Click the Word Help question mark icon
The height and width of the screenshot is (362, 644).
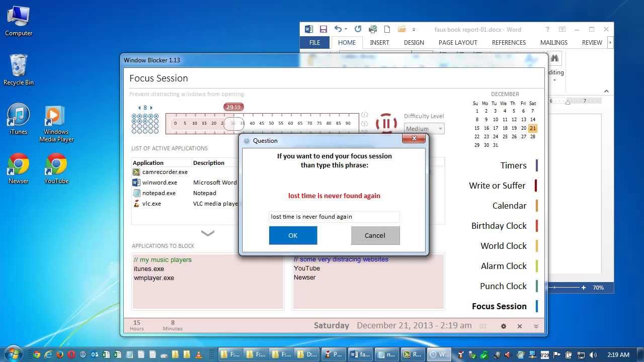547,30
